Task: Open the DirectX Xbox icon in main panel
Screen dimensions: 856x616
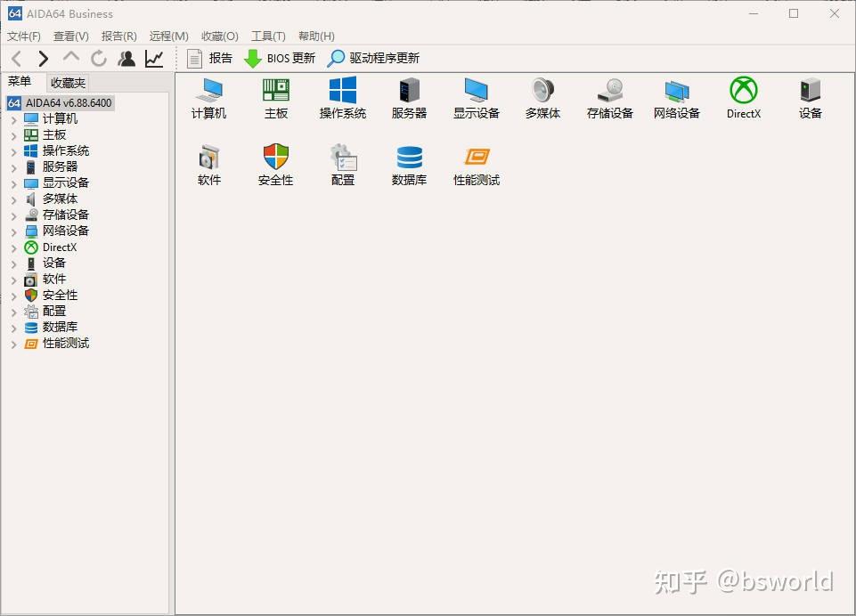Action: tap(744, 98)
